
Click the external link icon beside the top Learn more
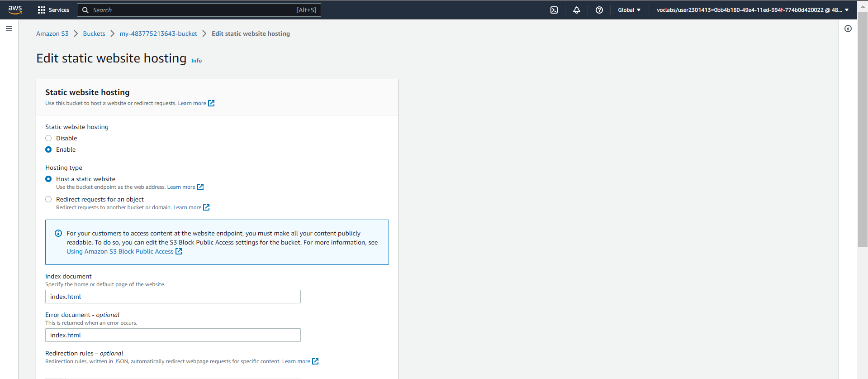click(x=211, y=103)
